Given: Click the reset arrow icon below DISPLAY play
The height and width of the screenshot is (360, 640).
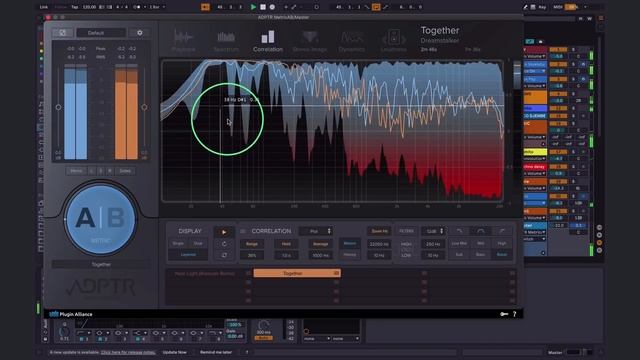Looking at the screenshot, I should click(224, 244).
